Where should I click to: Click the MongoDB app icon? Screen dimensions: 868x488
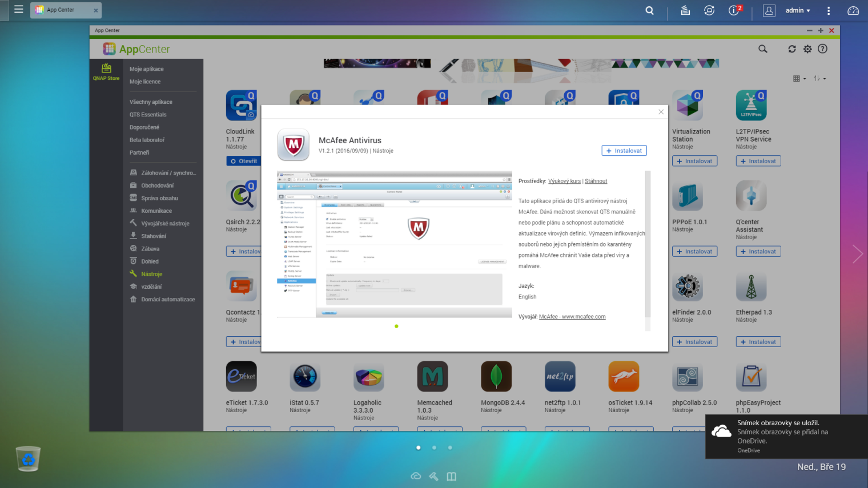coord(496,377)
